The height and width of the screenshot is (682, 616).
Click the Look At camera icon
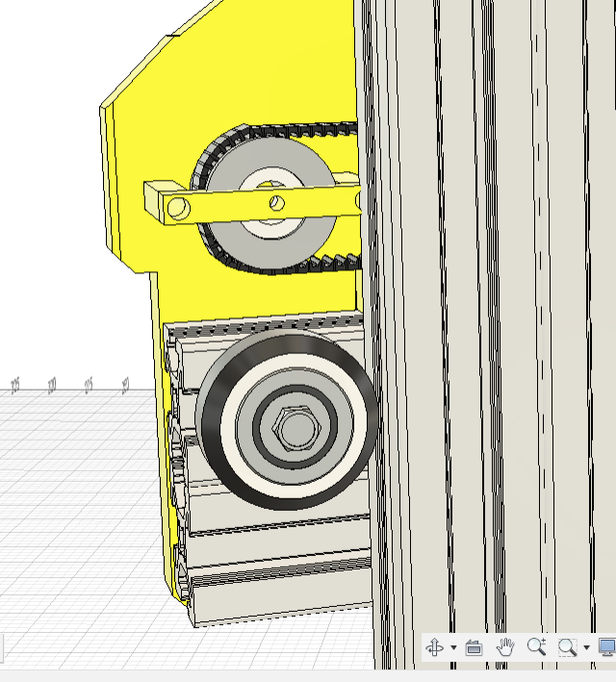click(x=474, y=647)
